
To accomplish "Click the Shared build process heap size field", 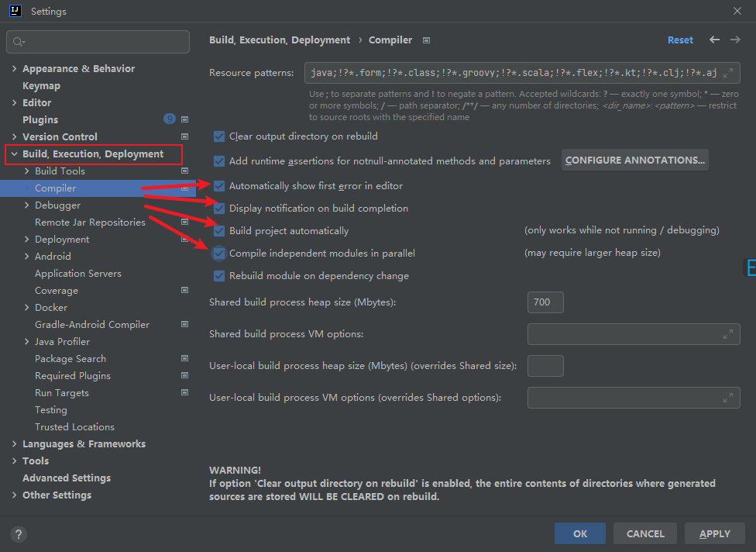I will tap(545, 302).
